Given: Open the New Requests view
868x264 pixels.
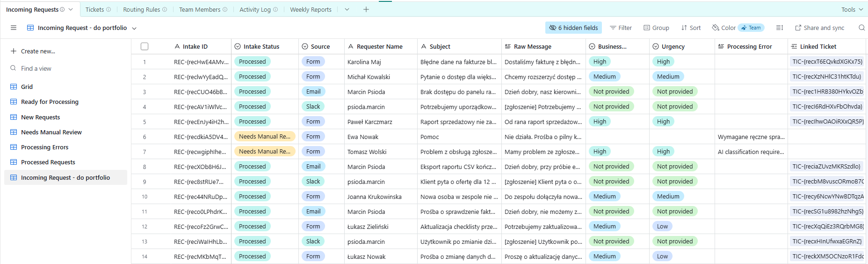Looking at the screenshot, I should pyautogui.click(x=65, y=117).
